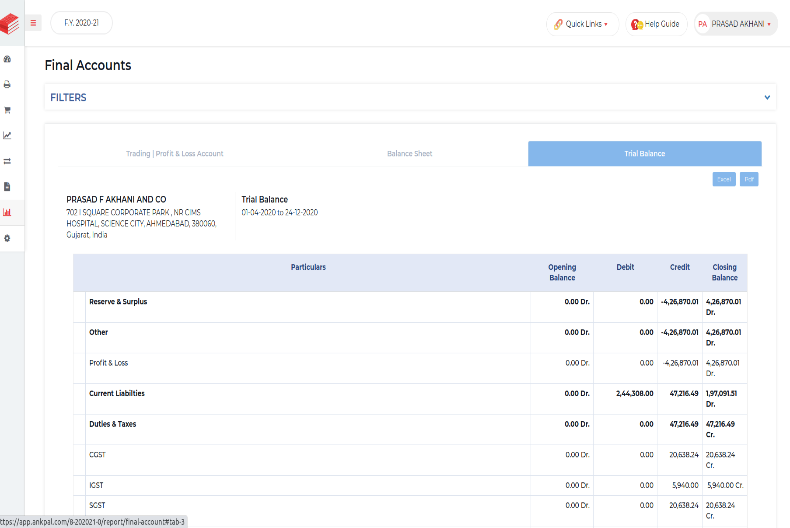Click the red bar chart reports icon
This screenshot has width=790, height=528.
pyautogui.click(x=8, y=212)
